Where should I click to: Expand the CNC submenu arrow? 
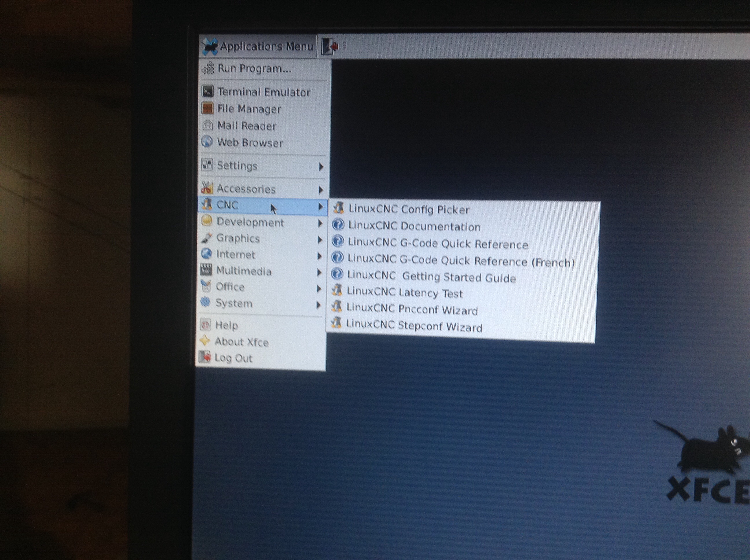click(x=320, y=207)
